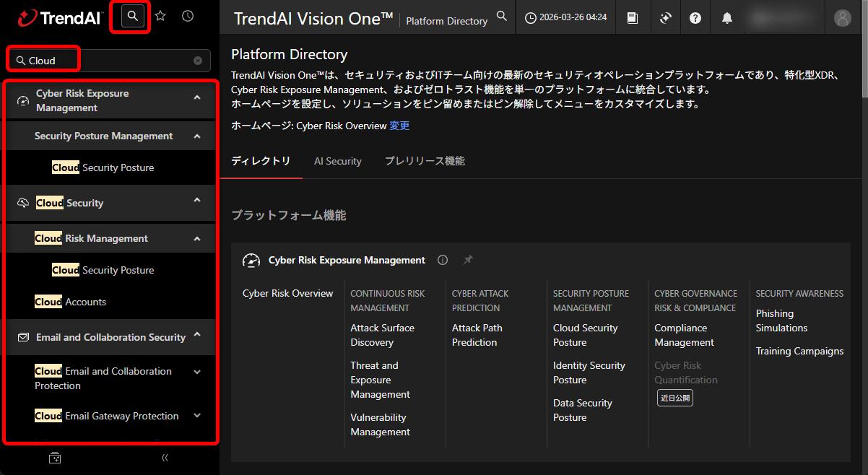Open the credits document icon in header
The height and width of the screenshot is (475, 868).
pos(633,18)
